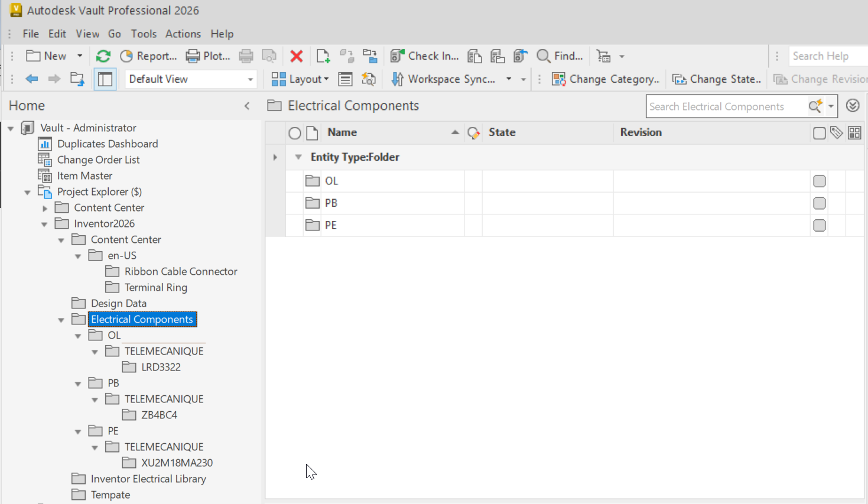This screenshot has width=868, height=504.
Task: Click the Workspace Sync icon
Action: (x=398, y=79)
